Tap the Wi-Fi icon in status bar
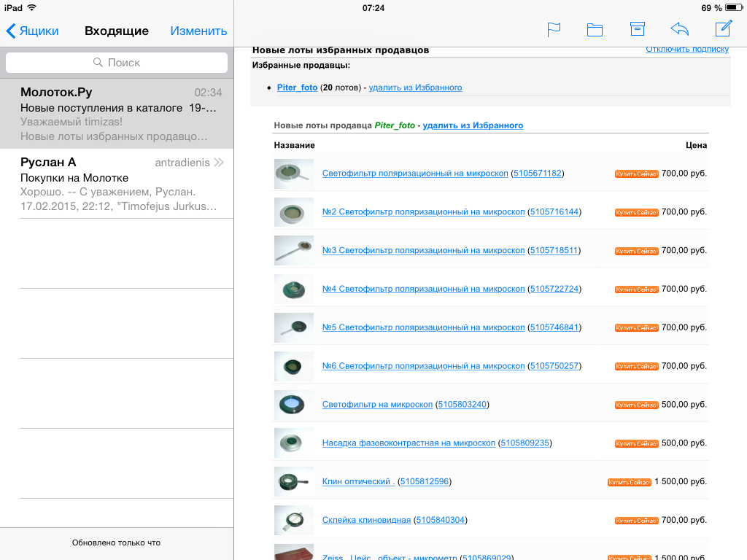This screenshot has width=747, height=560. [32, 7]
